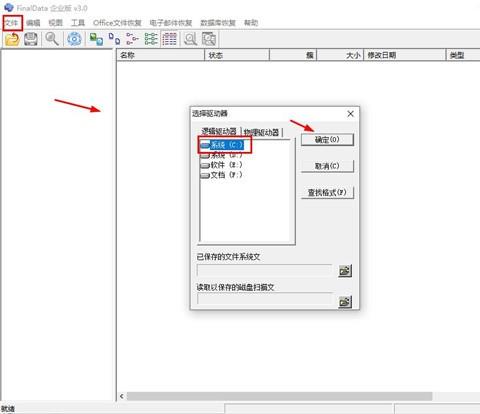The width and height of the screenshot is (480, 414).
Task: Click the grayed page search toolbar icon
Action: (x=209, y=39)
